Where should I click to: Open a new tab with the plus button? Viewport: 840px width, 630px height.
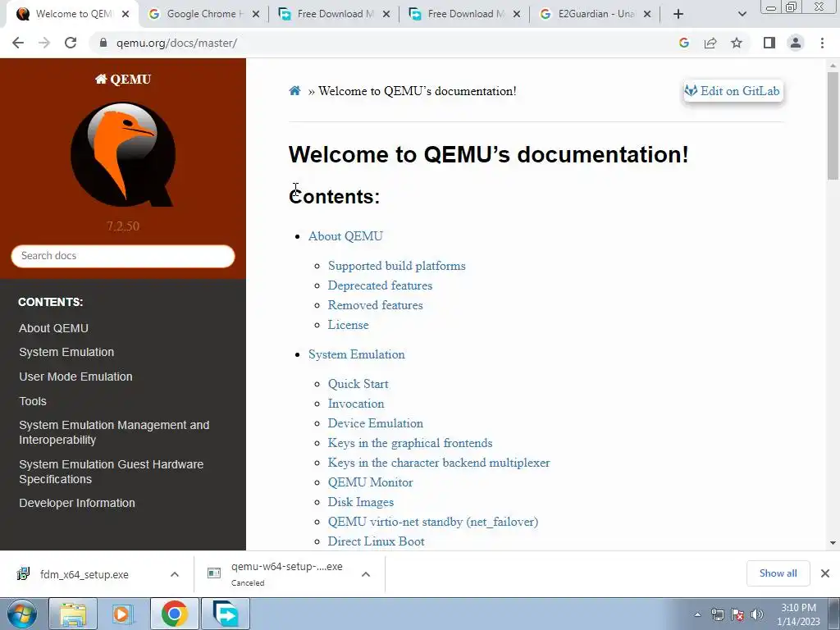678,14
